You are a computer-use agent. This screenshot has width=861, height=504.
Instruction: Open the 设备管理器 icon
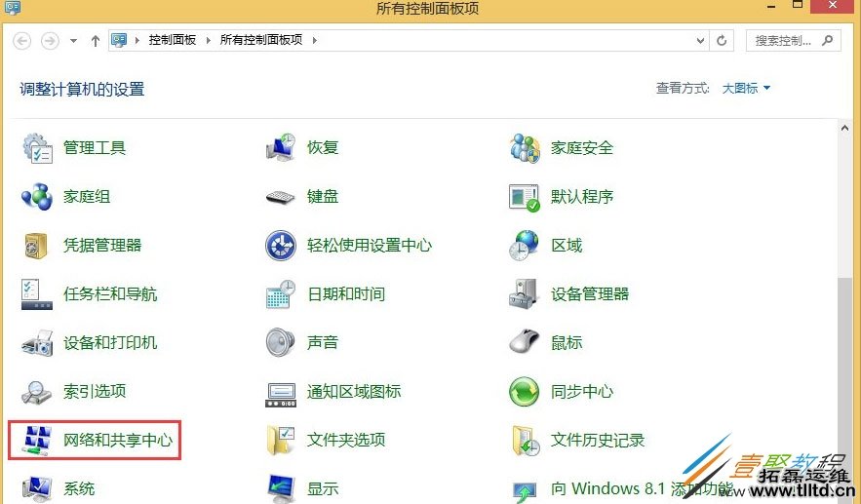pos(524,294)
